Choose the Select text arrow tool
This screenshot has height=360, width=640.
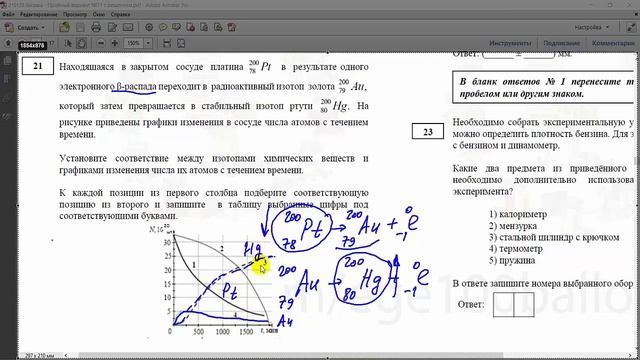coord(68,43)
